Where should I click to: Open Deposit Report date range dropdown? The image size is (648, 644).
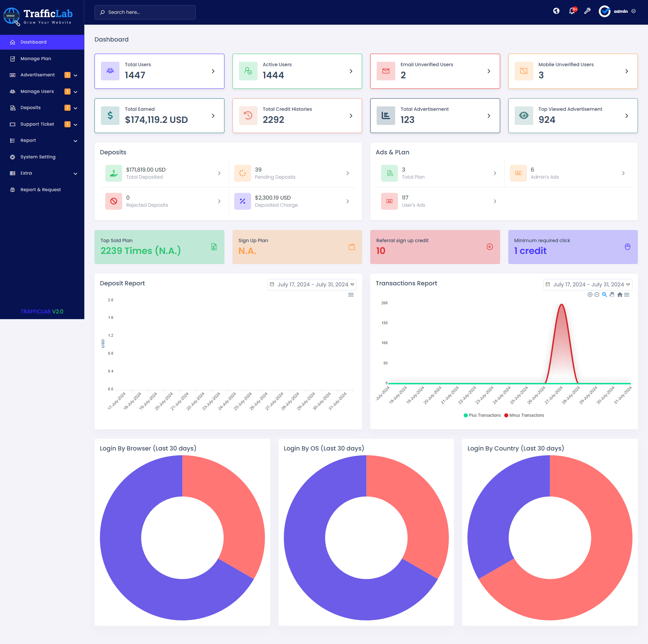click(x=312, y=284)
